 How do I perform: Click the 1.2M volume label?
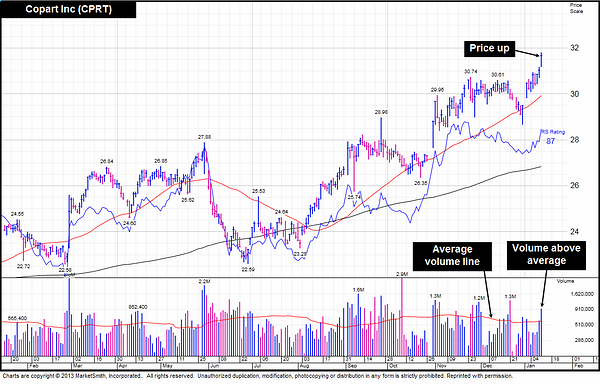[x=479, y=298]
